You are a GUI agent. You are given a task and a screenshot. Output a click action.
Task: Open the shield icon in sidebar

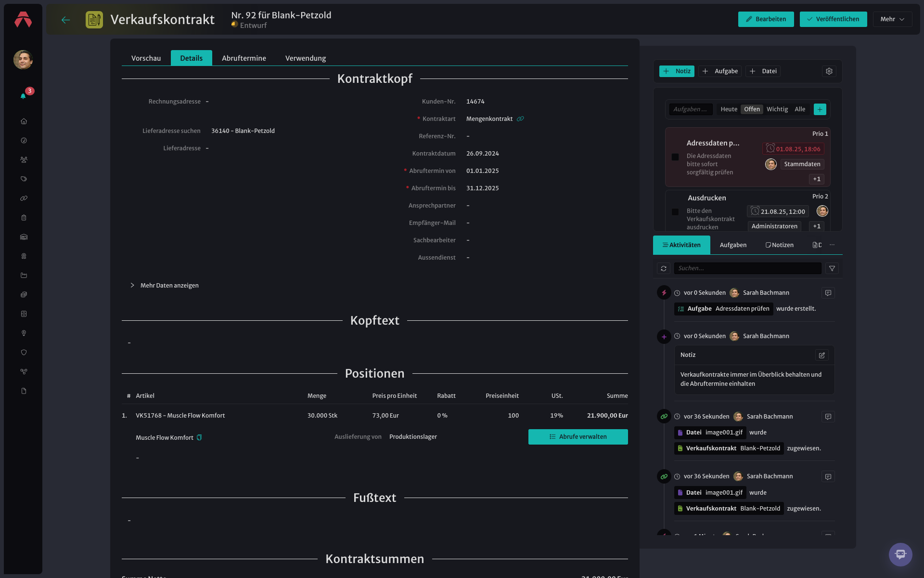[x=24, y=353]
